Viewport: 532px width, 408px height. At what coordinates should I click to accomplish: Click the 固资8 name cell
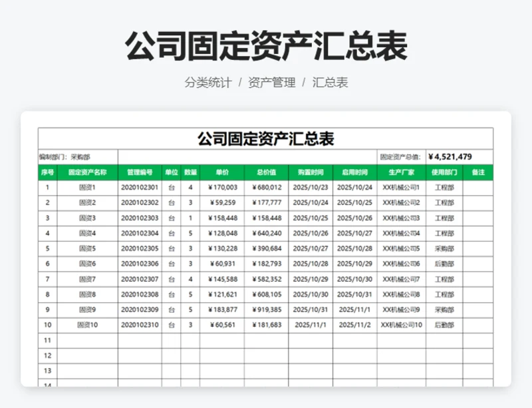coord(88,295)
